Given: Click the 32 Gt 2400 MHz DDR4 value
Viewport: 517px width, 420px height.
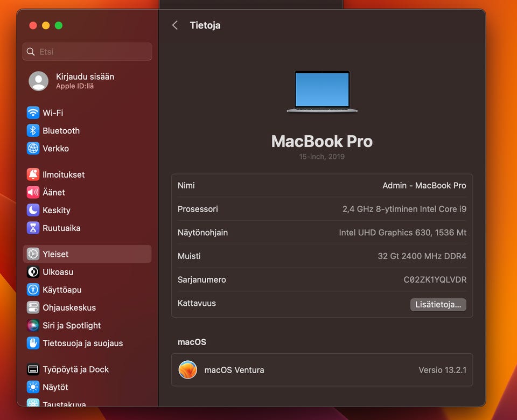Looking at the screenshot, I should click(x=422, y=256).
